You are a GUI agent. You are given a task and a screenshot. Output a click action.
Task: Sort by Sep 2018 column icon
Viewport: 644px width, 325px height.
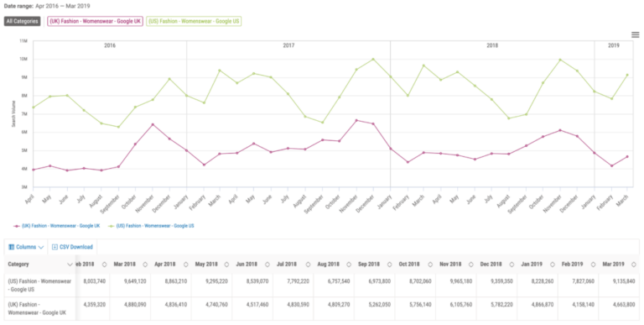tap(390, 265)
